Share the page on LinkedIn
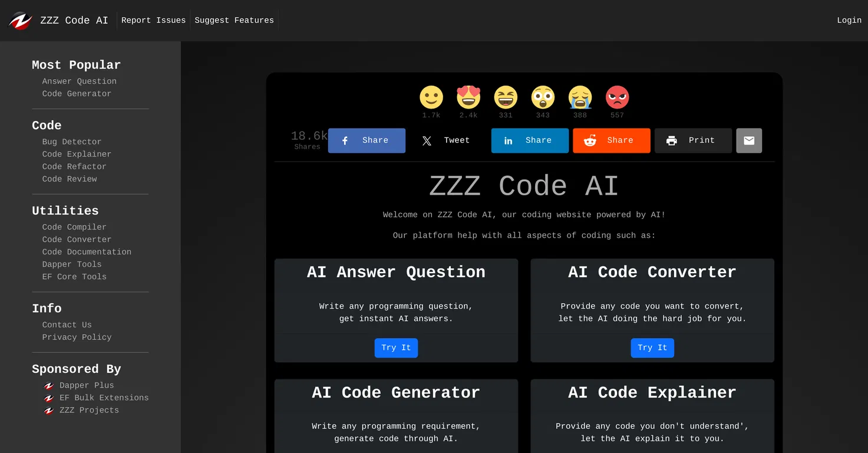 (530, 140)
